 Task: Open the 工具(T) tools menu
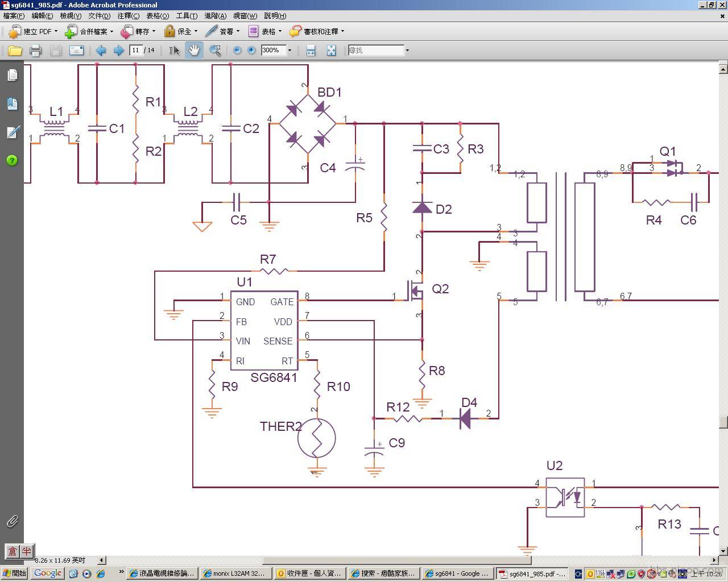click(x=187, y=16)
